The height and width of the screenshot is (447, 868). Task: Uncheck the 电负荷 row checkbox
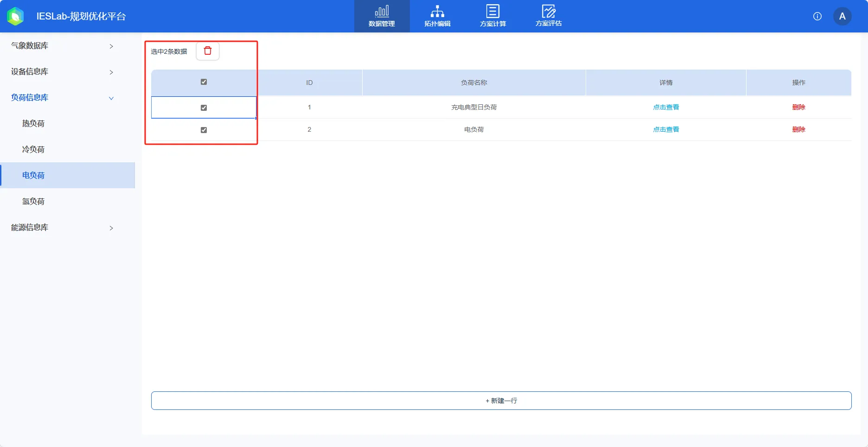204,130
